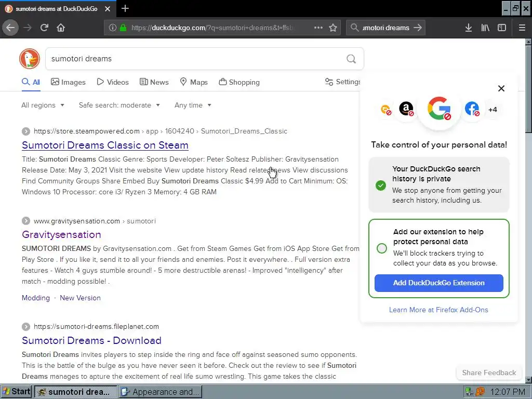532x399 pixels.
Task: Close the privacy promotion popup
Action: coord(501,88)
